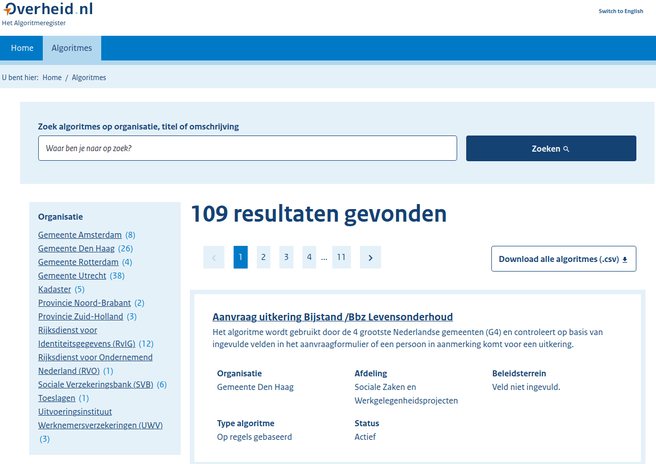Jump to results page 11

pyautogui.click(x=341, y=258)
